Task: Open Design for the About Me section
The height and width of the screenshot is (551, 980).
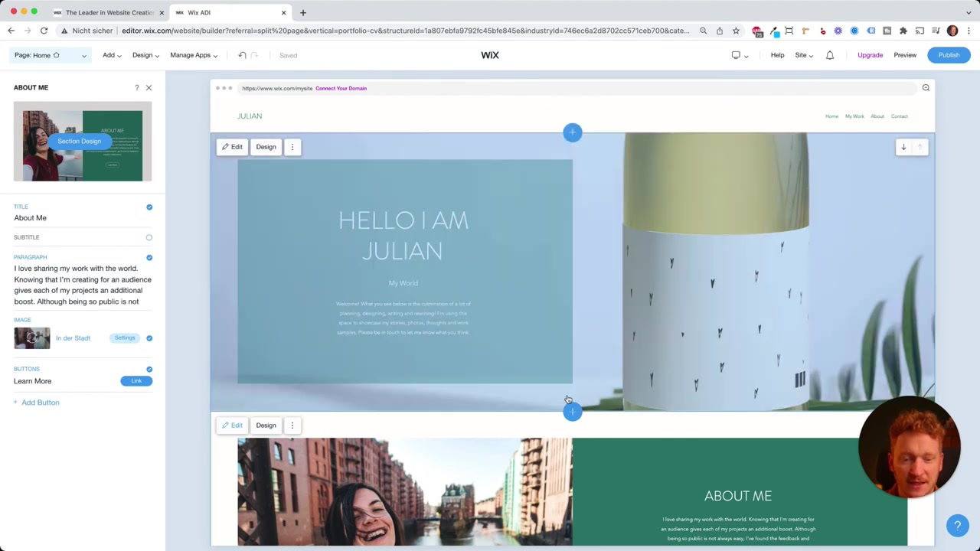Action: pos(266,425)
